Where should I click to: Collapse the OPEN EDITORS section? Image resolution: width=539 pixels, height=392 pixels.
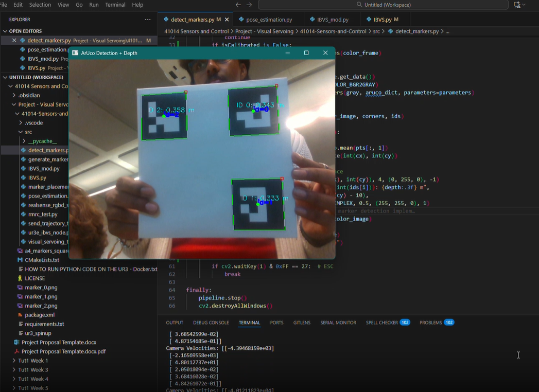pos(5,31)
